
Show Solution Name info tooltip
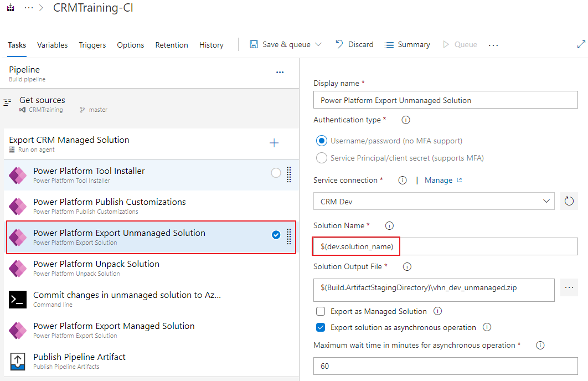click(389, 226)
